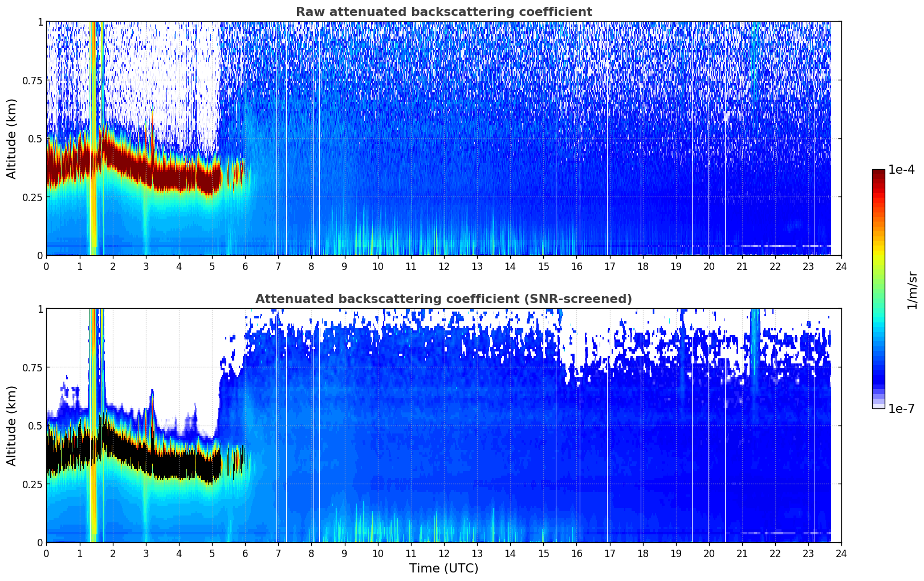Select hour 6 tick on top plot's time axis
Image resolution: width=924 pixels, height=581 pixels.
point(245,267)
